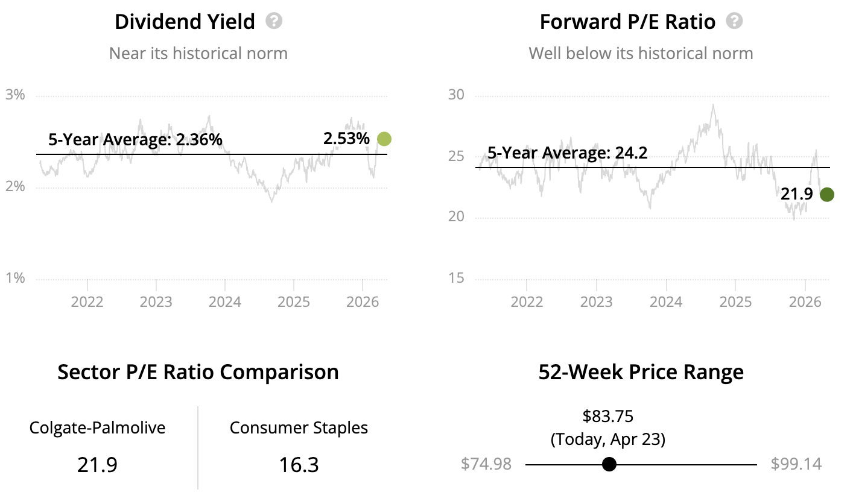Click the Dividend Yield help question mark icon
Image resolution: width=853 pixels, height=504 pixels.
tap(274, 22)
